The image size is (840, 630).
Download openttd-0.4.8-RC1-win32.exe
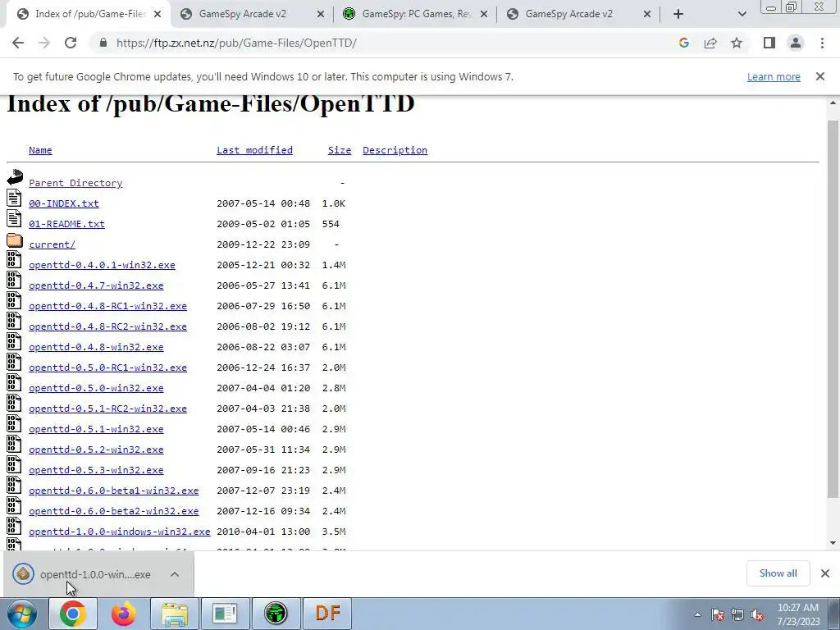pos(107,306)
